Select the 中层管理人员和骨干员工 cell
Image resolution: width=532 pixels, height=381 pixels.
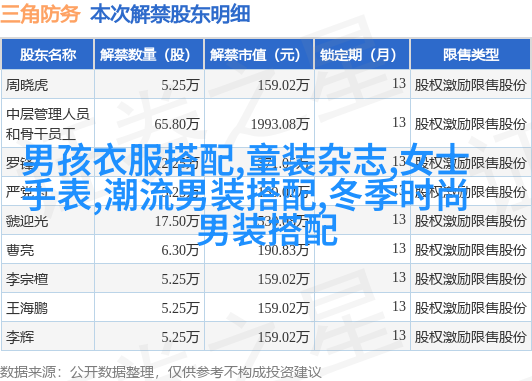coord(48,124)
